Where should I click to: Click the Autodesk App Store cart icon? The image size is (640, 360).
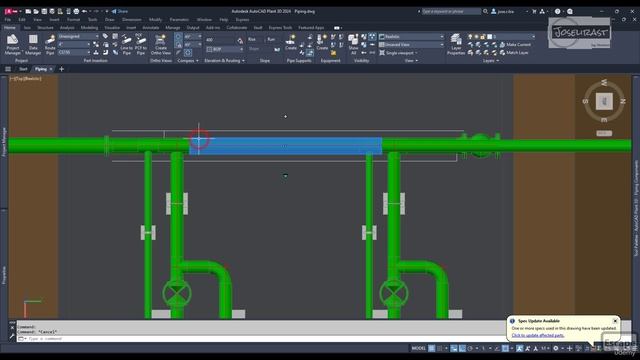(534, 11)
